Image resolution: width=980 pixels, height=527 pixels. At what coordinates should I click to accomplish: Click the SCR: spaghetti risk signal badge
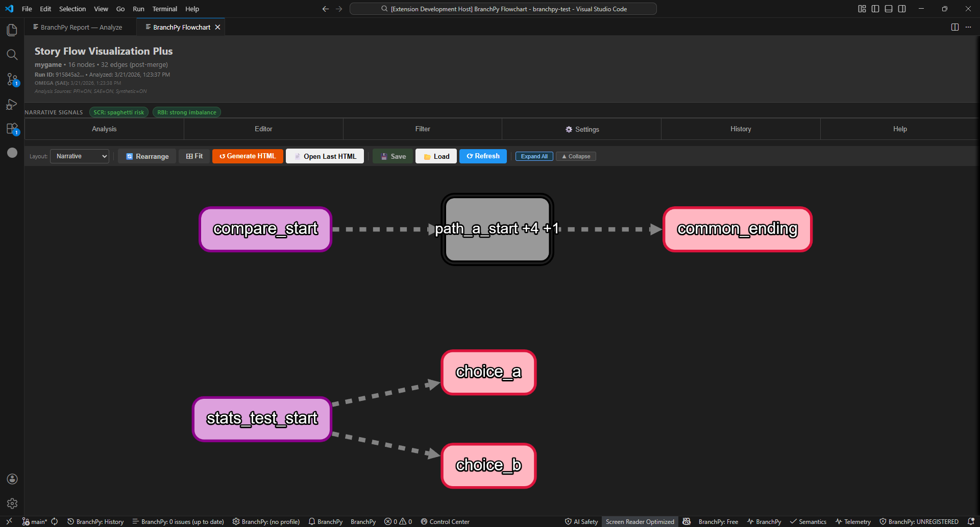tap(118, 112)
